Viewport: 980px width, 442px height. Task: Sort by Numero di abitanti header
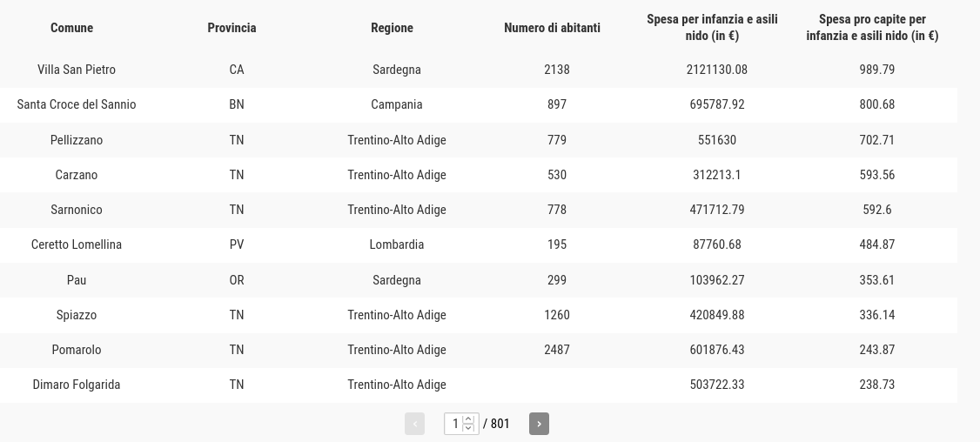coord(552,28)
